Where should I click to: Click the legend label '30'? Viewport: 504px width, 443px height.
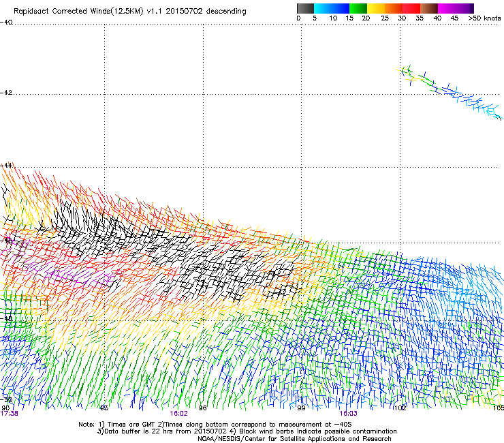402,18
